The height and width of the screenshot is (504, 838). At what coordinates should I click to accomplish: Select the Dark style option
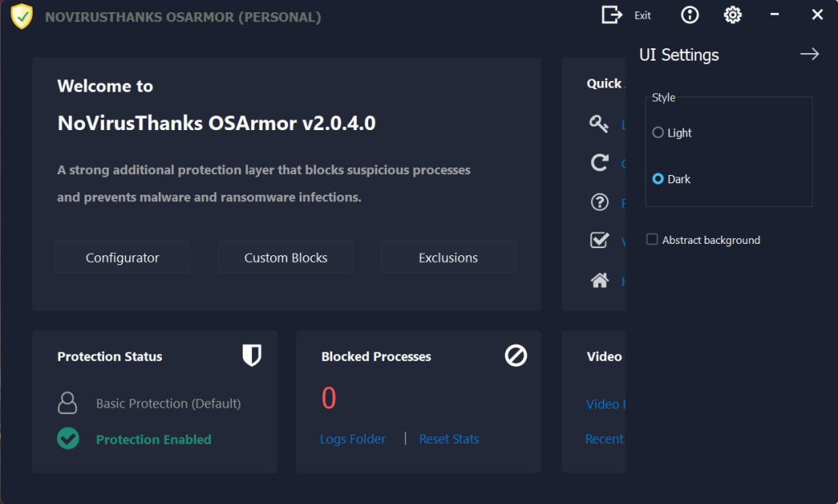671,179
